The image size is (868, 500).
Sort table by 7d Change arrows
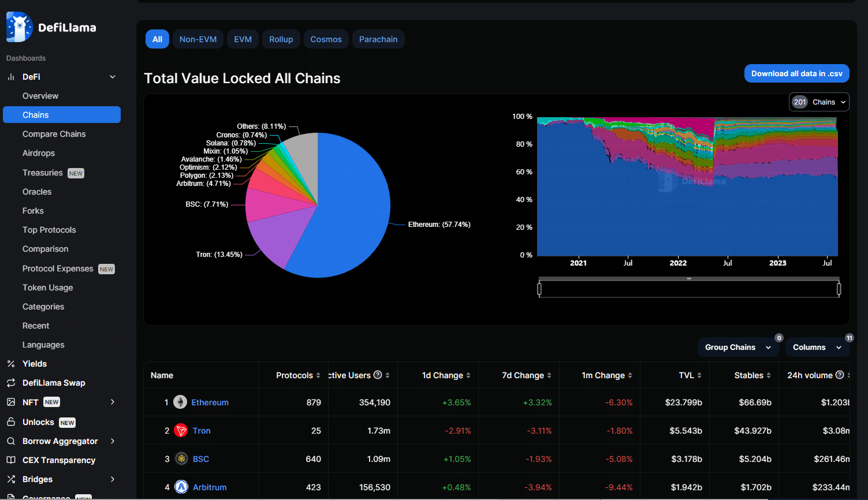549,375
